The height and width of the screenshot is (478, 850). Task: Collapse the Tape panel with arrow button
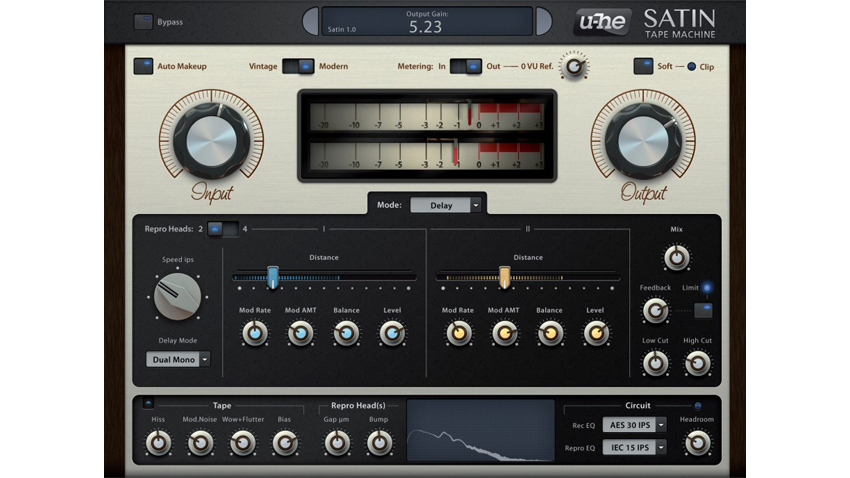pyautogui.click(x=148, y=403)
